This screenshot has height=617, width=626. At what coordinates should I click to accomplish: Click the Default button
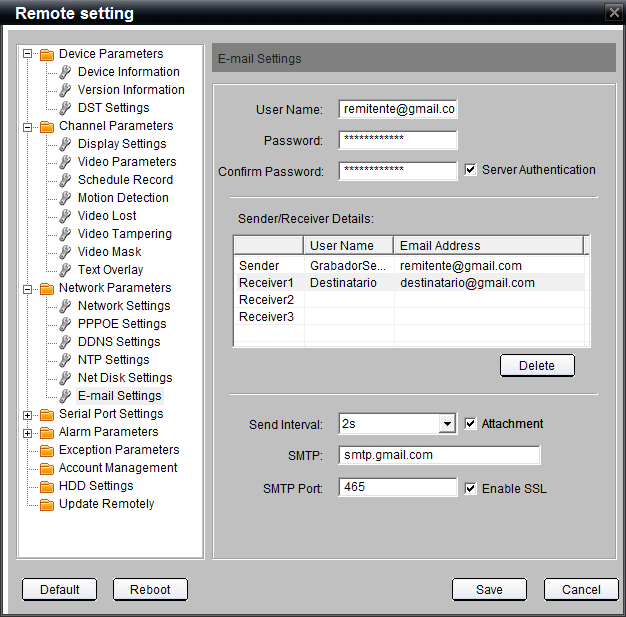[59, 589]
